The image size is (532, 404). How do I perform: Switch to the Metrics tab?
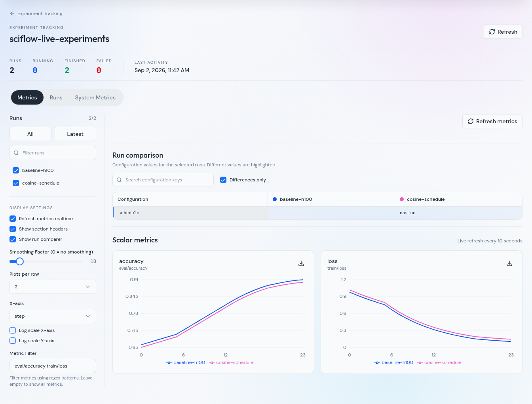27,97
